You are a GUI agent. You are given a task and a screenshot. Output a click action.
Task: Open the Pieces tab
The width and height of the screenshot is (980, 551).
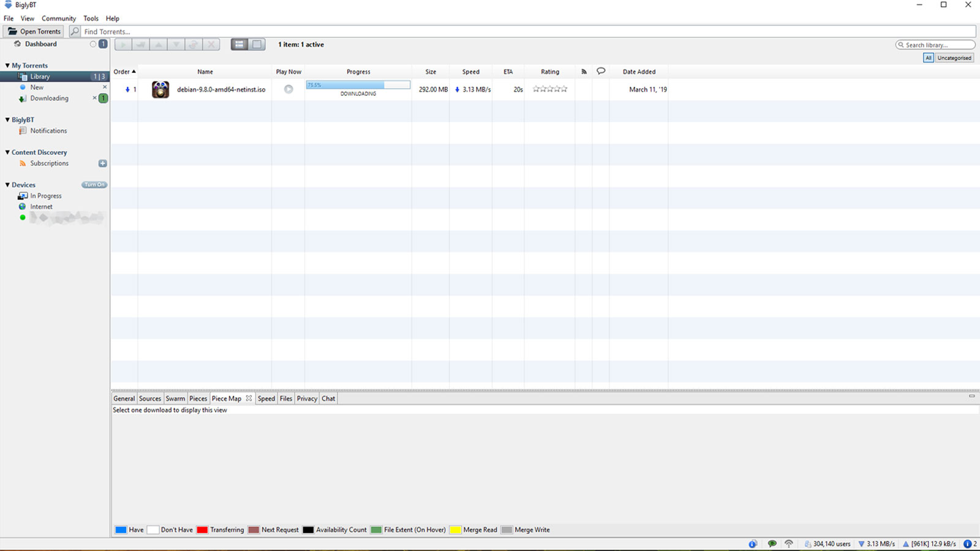[198, 399]
